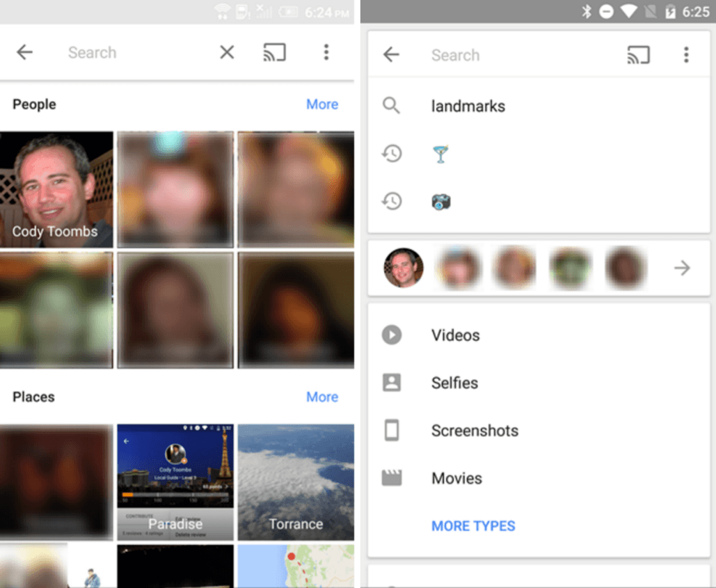Viewport: 716px width, 588px height.
Task: Tap the camera emoji recent search
Action: click(x=440, y=202)
